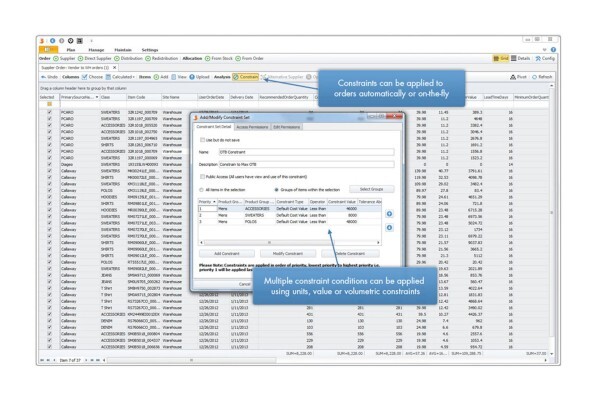
Task: Click the main grid horizontal scrollbar at bottom
Action: (191, 360)
